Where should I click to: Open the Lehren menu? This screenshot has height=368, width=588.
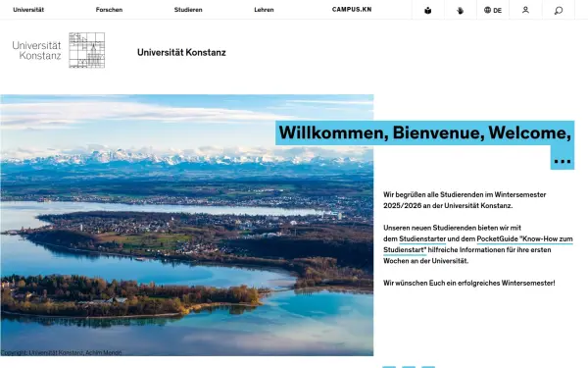tap(264, 10)
